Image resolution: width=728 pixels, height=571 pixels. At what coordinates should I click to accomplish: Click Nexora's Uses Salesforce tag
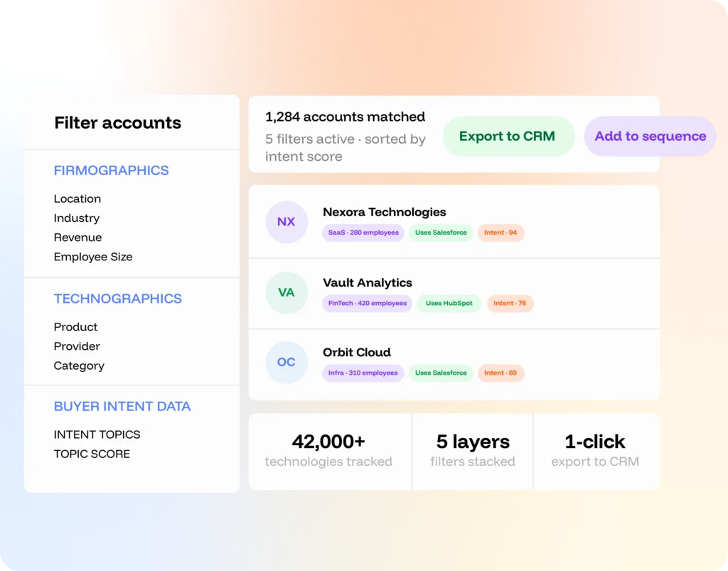coord(441,233)
